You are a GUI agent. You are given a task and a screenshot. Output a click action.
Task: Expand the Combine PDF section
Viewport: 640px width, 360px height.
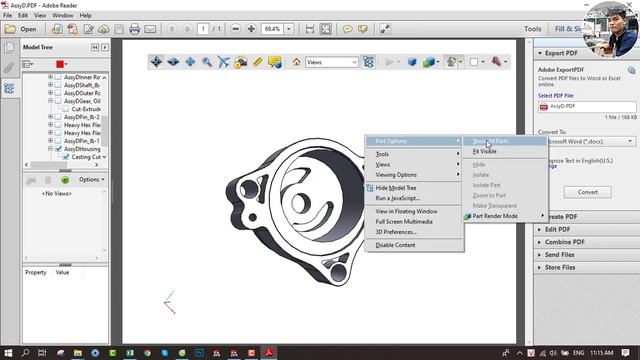[x=564, y=242]
